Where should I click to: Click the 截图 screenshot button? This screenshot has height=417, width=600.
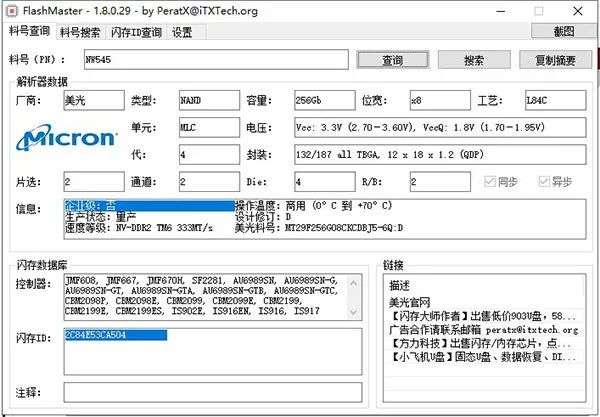pos(563,31)
